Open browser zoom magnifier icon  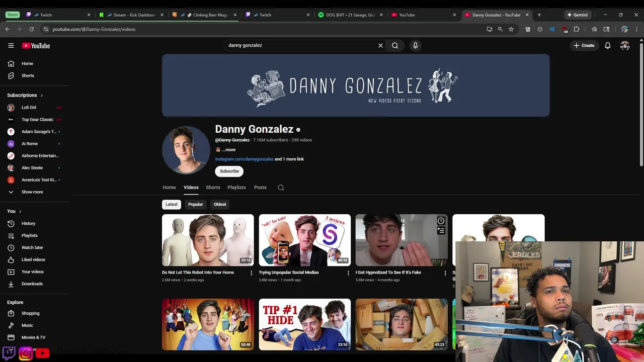pos(500,29)
